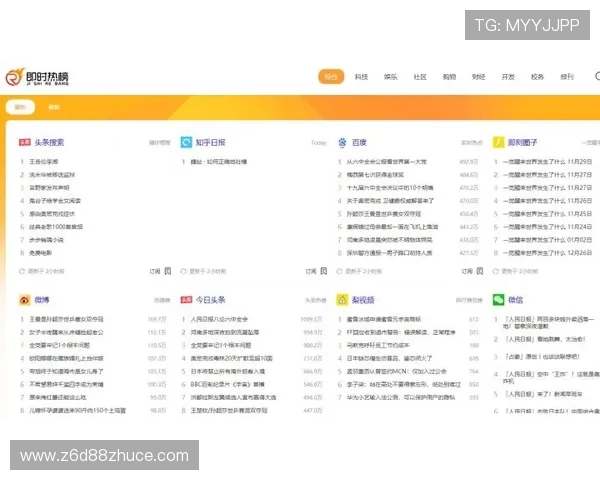The width and height of the screenshot is (600, 480).
Task: Open 百度 item 3 mentioning '10个'
Action: [390, 188]
